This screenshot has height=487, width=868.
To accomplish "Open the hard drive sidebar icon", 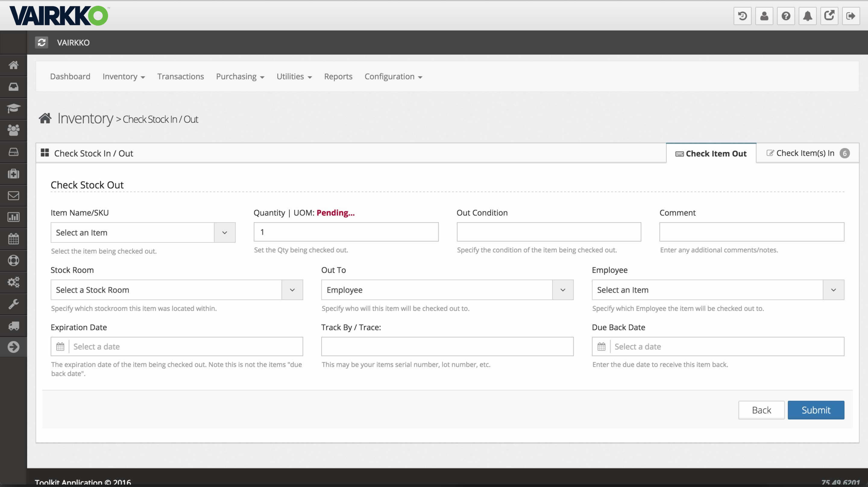I will 14,152.
